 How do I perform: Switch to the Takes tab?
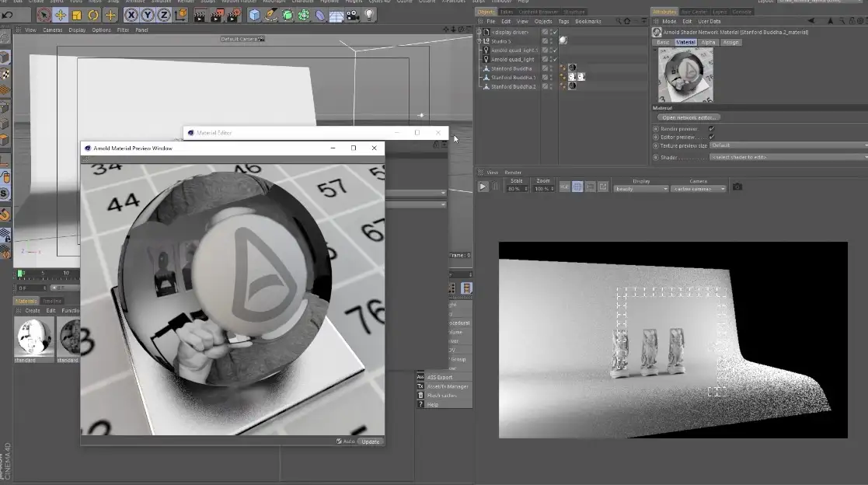(507, 12)
